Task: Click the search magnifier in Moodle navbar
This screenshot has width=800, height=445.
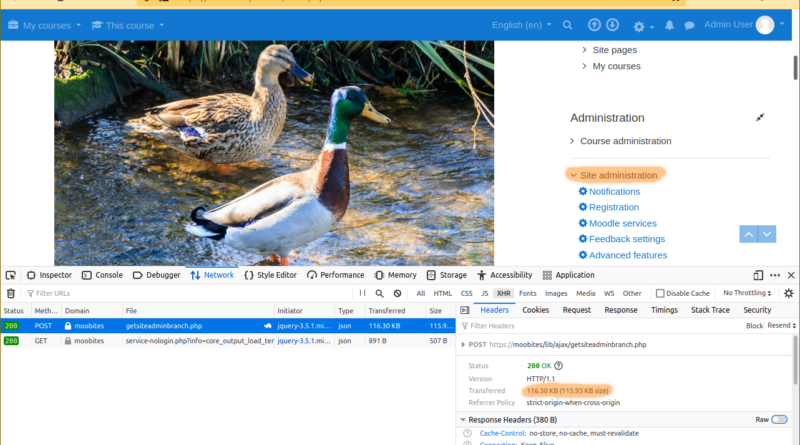Action: coord(567,25)
